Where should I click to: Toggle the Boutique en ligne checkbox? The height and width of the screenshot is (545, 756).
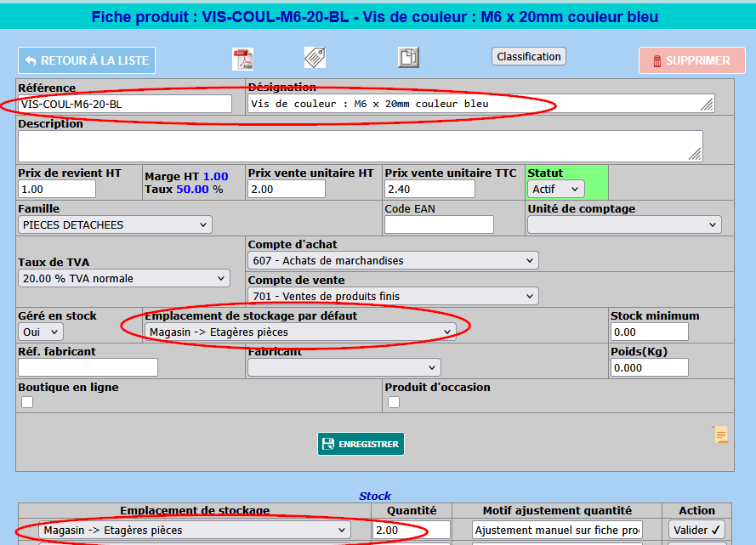tap(27, 402)
